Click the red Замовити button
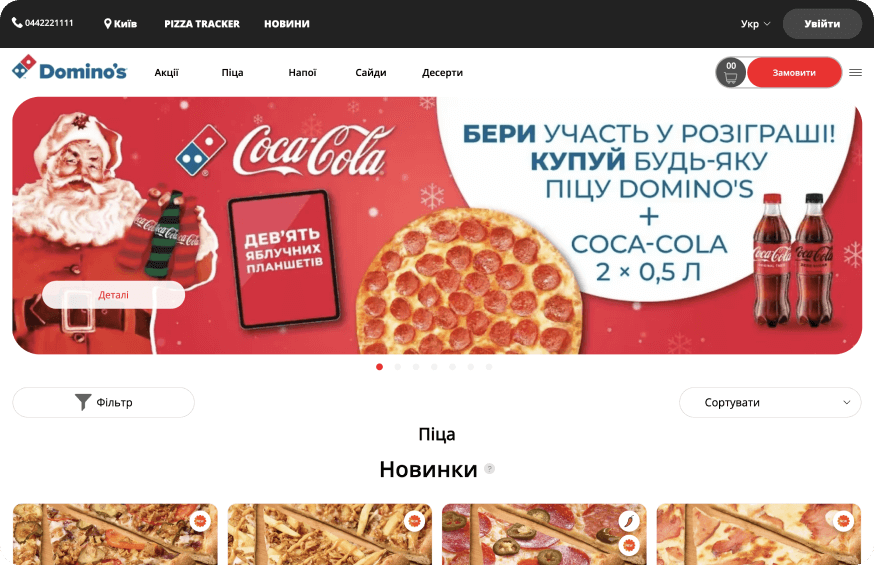 click(x=794, y=72)
